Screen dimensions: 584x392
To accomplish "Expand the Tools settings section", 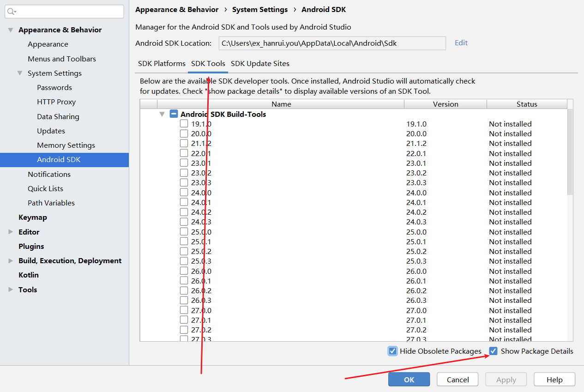I will 11,289.
